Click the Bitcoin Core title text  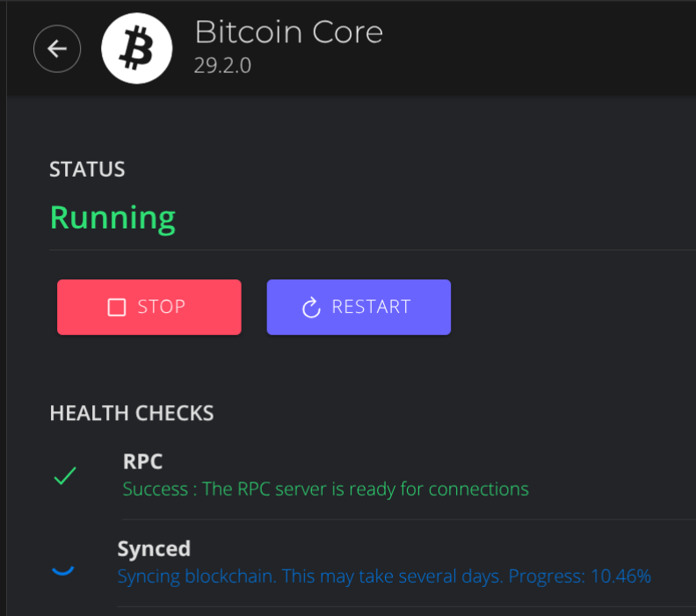click(x=288, y=33)
